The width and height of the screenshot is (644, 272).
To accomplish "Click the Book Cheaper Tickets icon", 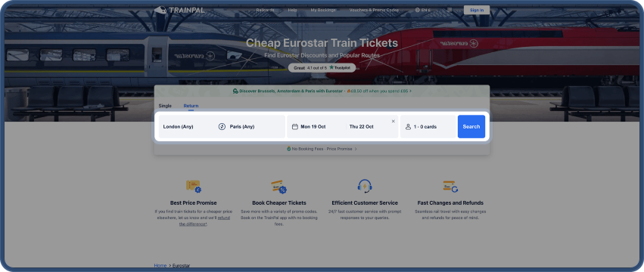I will (279, 187).
